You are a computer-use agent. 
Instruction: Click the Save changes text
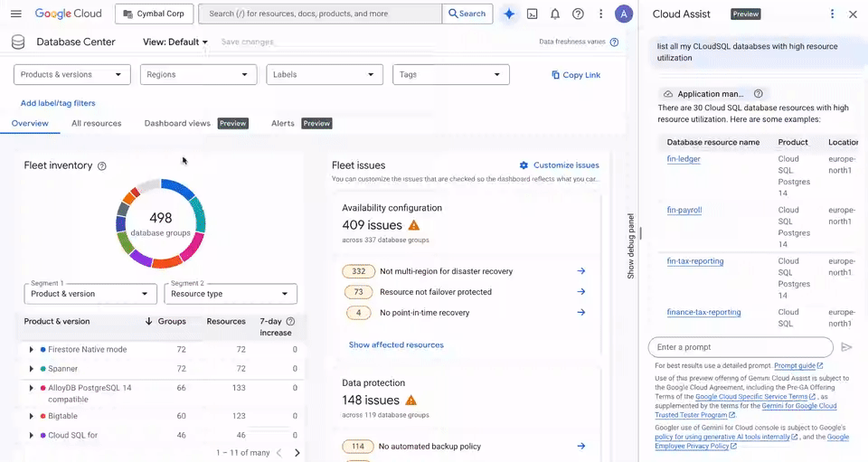[247, 42]
